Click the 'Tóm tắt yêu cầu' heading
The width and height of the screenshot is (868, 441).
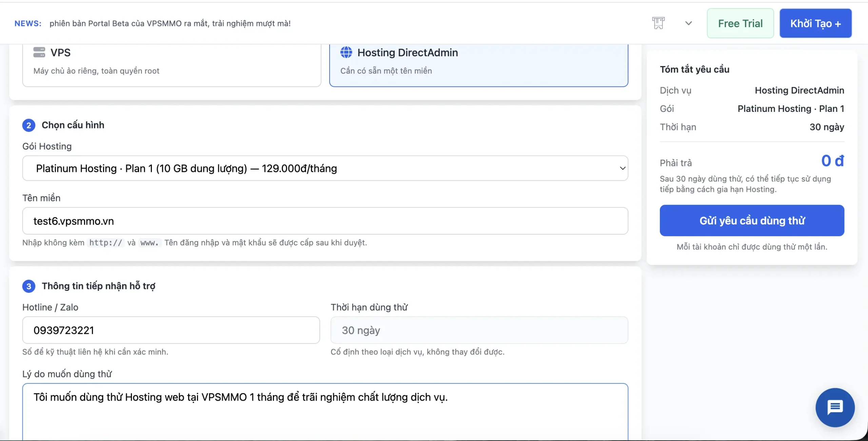(x=694, y=69)
